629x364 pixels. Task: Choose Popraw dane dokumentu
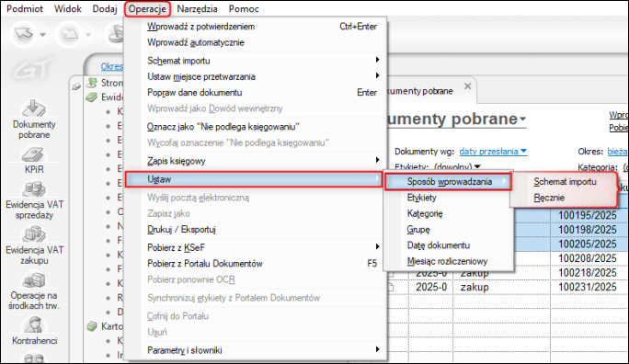point(256,93)
